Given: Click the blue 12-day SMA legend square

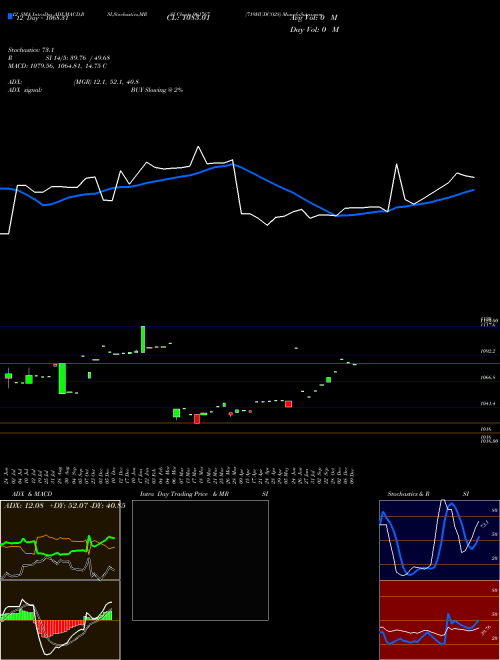Looking at the screenshot, I should pyautogui.click(x=10, y=16).
